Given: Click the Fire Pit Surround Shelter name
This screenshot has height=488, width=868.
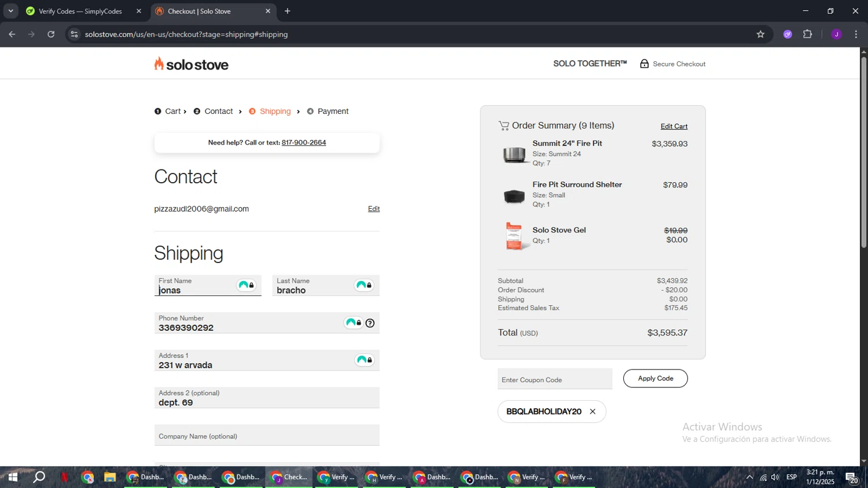Looking at the screenshot, I should pyautogui.click(x=577, y=184).
